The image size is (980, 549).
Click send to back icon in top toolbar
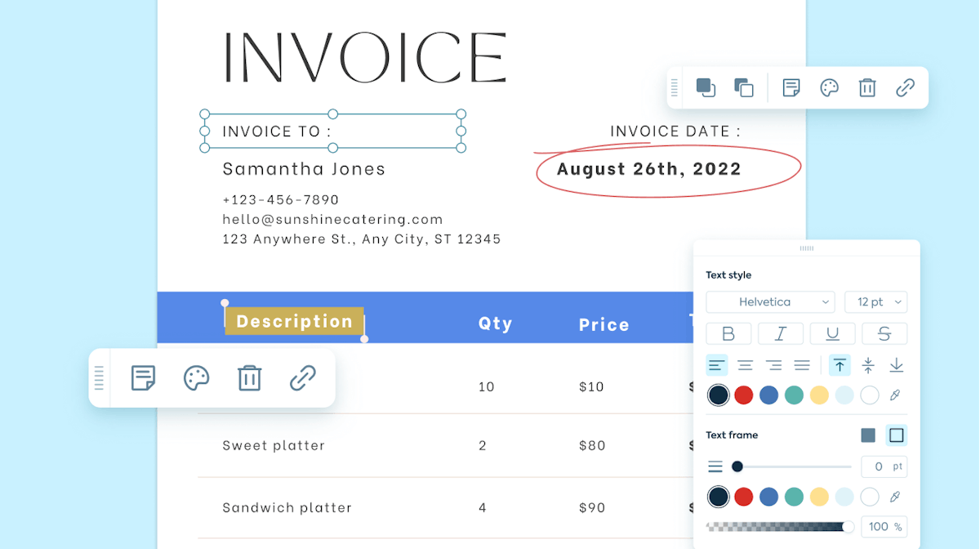coord(744,87)
